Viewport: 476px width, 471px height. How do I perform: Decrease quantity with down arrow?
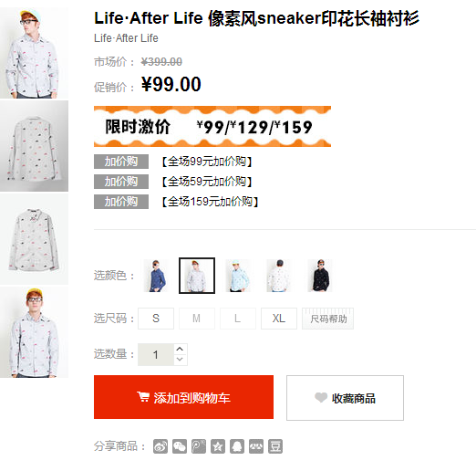point(180,360)
